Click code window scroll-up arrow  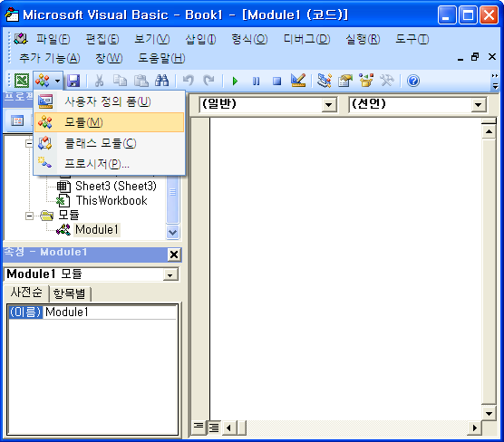tap(489, 131)
